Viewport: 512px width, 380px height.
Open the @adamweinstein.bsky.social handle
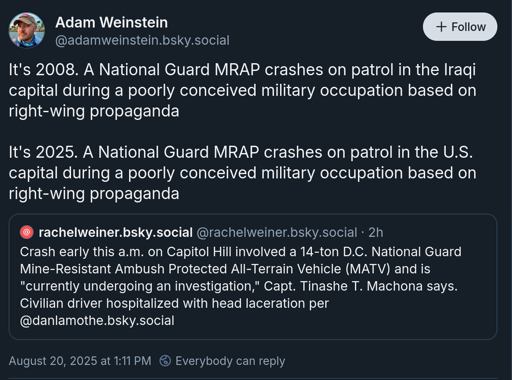[x=142, y=40]
